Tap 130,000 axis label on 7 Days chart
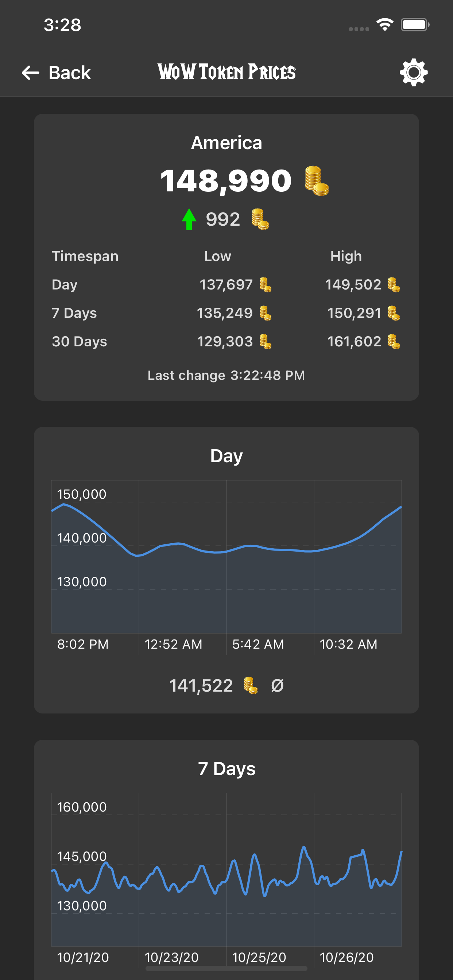The width and height of the screenshot is (453, 980). click(x=82, y=906)
